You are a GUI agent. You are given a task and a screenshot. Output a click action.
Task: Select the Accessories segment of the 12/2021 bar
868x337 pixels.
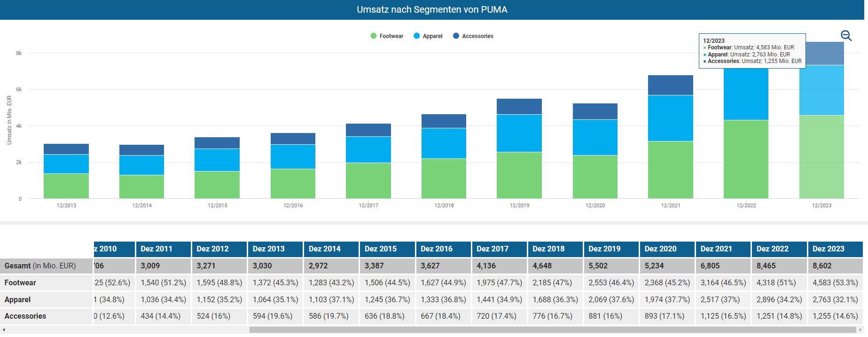pyautogui.click(x=671, y=85)
